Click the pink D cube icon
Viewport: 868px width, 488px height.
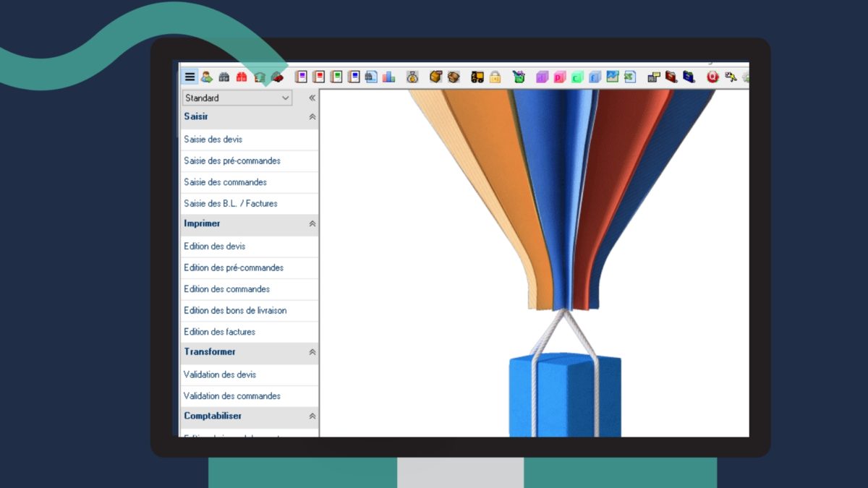coord(560,77)
